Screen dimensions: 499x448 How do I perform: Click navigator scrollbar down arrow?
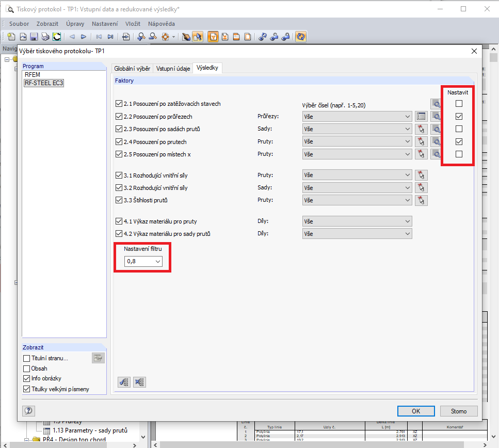click(143, 437)
